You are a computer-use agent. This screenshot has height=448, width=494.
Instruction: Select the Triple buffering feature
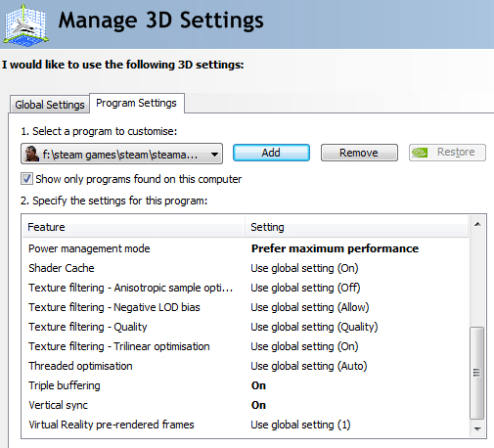[65, 385]
